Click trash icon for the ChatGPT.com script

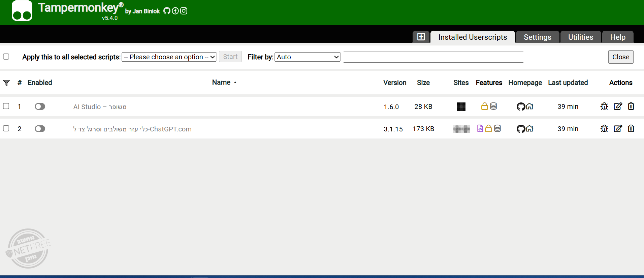631,129
